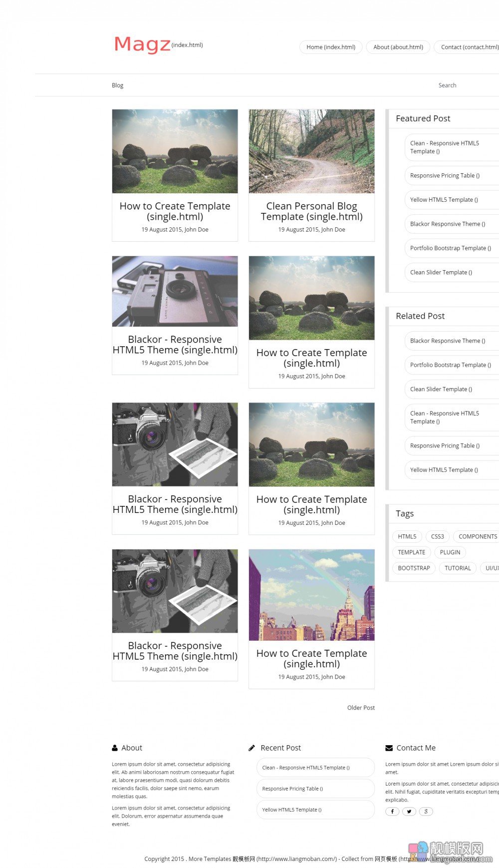The width and height of the screenshot is (499, 868).
Task: Click the envelope icon beside Contact Me
Action: (389, 748)
